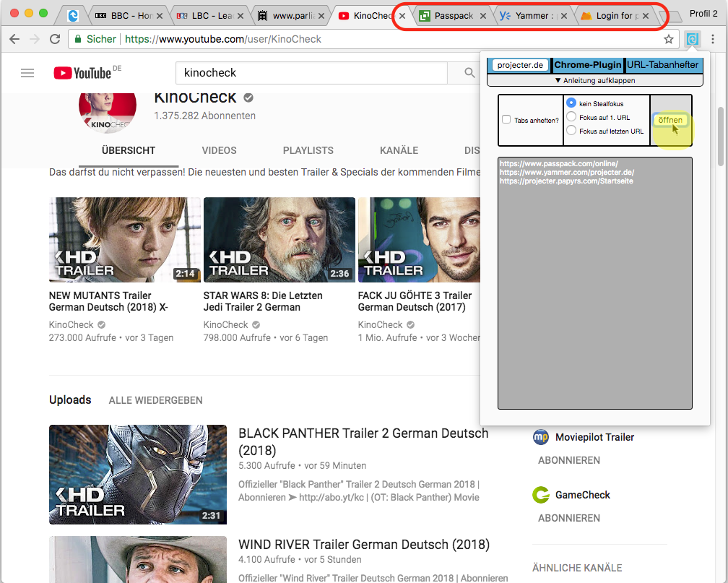Click ALLE WIEDERGEBEN link
This screenshot has height=583, width=728.
pos(155,400)
